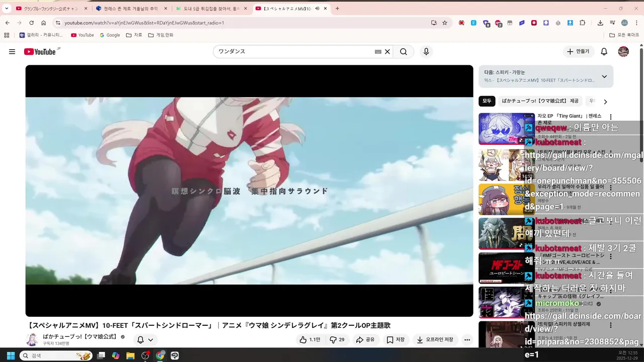Click 공유 share button

pyautogui.click(x=365, y=340)
